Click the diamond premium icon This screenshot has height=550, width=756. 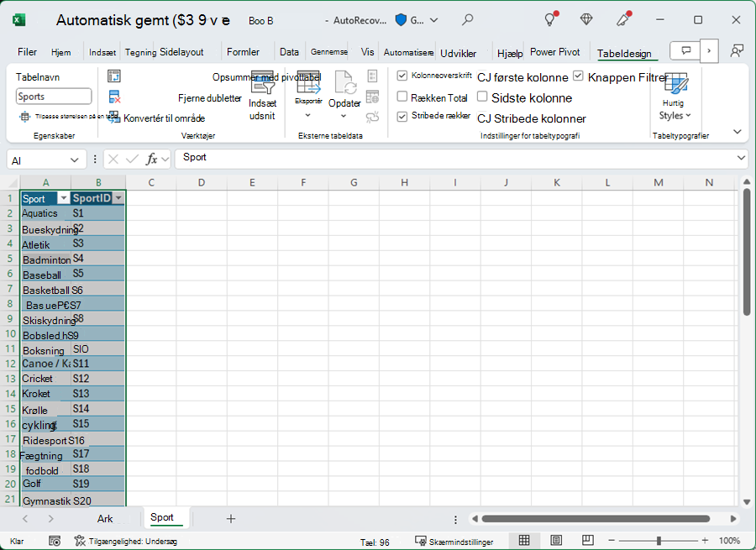tap(585, 19)
